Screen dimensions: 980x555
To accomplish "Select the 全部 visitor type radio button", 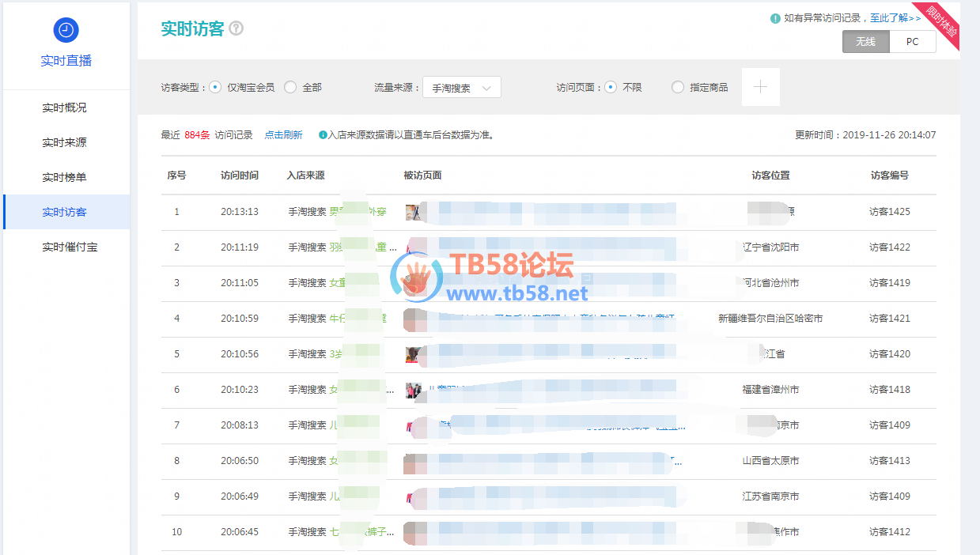I will [x=290, y=88].
